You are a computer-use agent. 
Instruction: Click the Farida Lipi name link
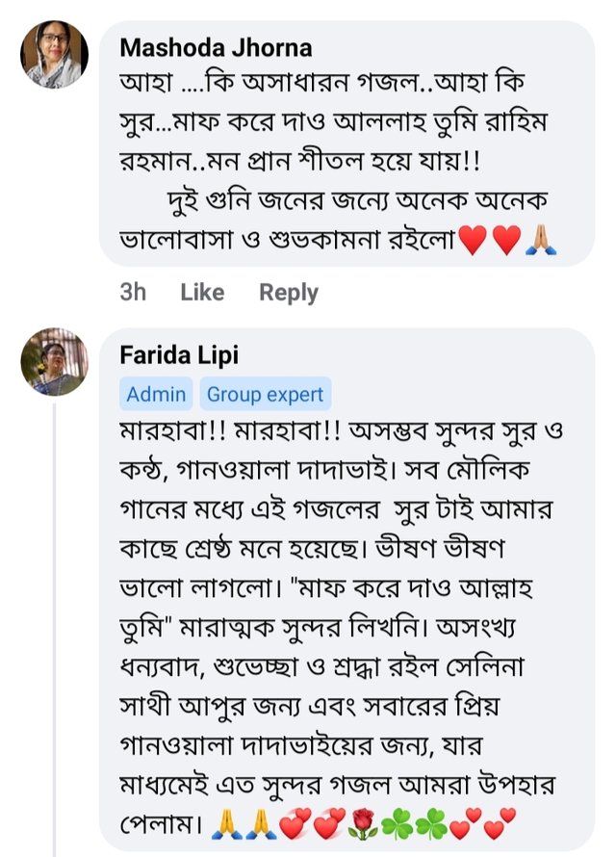(179, 354)
